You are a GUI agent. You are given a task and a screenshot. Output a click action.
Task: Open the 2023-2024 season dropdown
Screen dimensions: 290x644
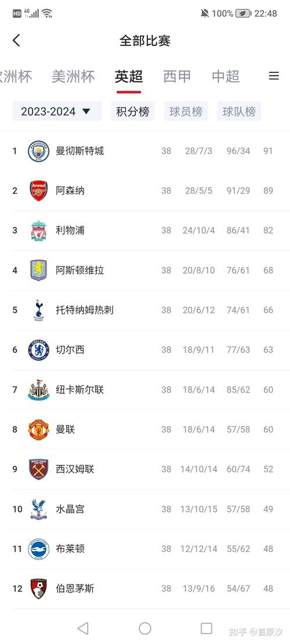57,111
